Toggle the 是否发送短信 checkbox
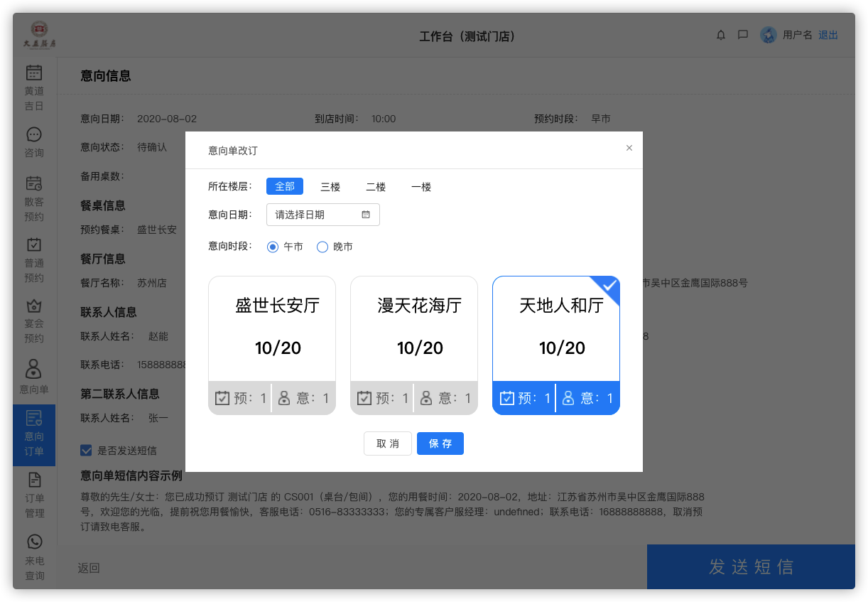868x602 pixels. coord(86,450)
